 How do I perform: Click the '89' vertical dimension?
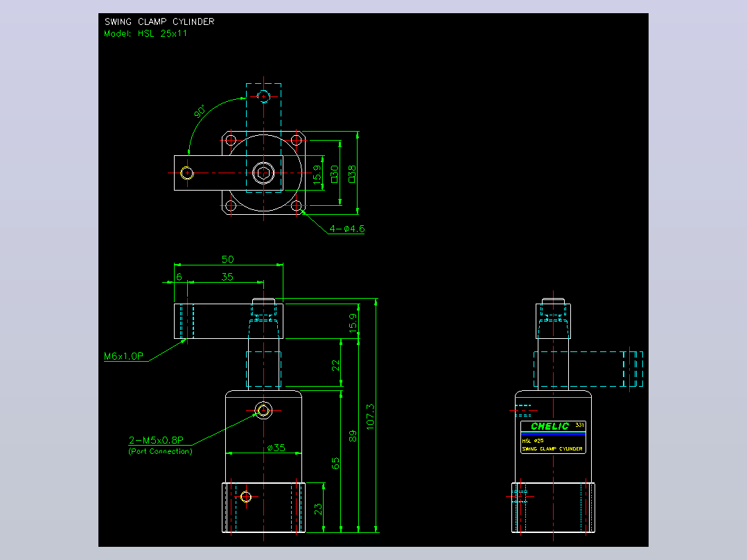click(x=353, y=436)
